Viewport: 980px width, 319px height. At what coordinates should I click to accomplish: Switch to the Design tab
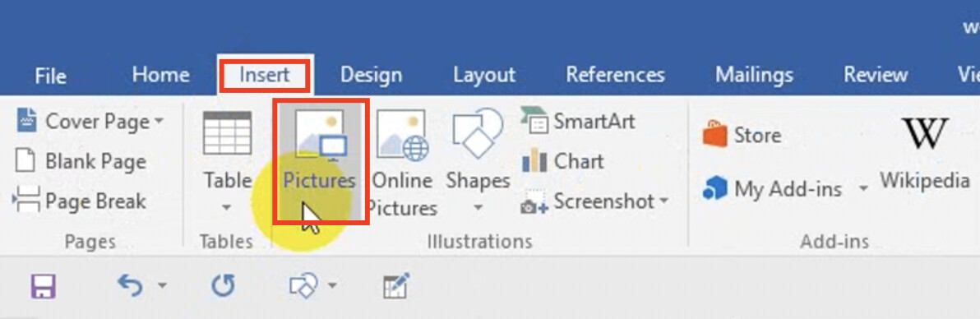click(x=372, y=76)
